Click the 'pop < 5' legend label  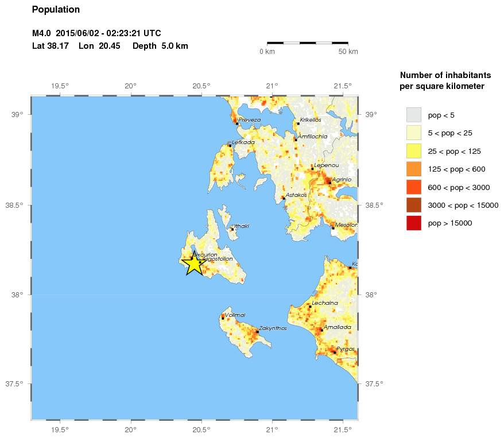(441, 115)
